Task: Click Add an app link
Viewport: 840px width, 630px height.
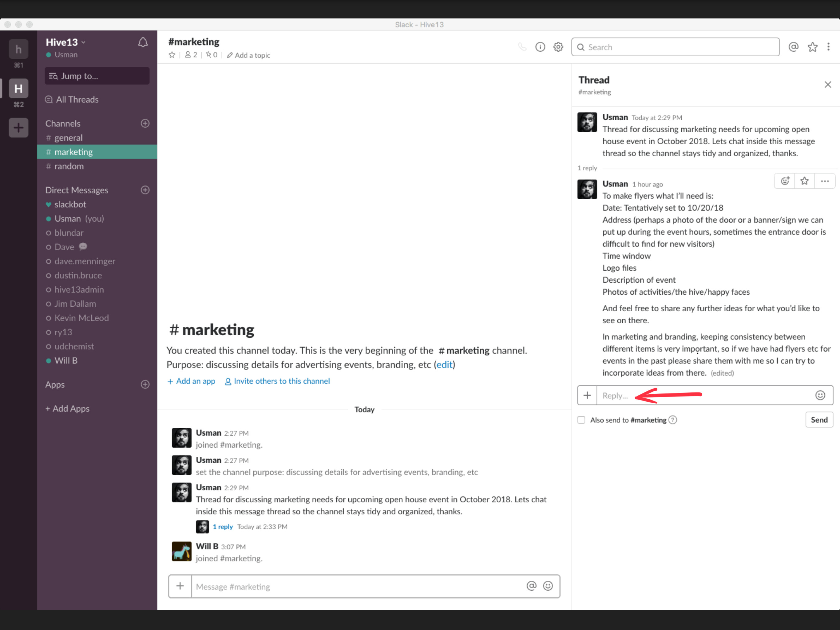Action: (191, 381)
